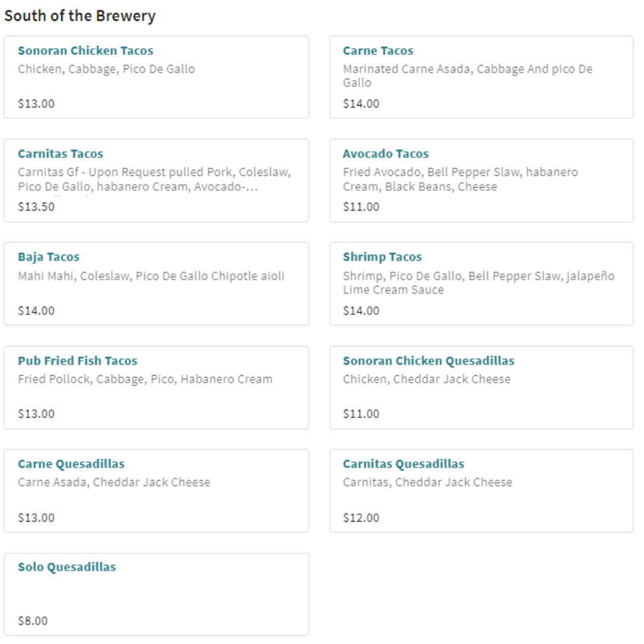Viewport: 644px width, 644px height.
Task: Click the Shrimp Tacos ingredients description
Action: tap(478, 283)
